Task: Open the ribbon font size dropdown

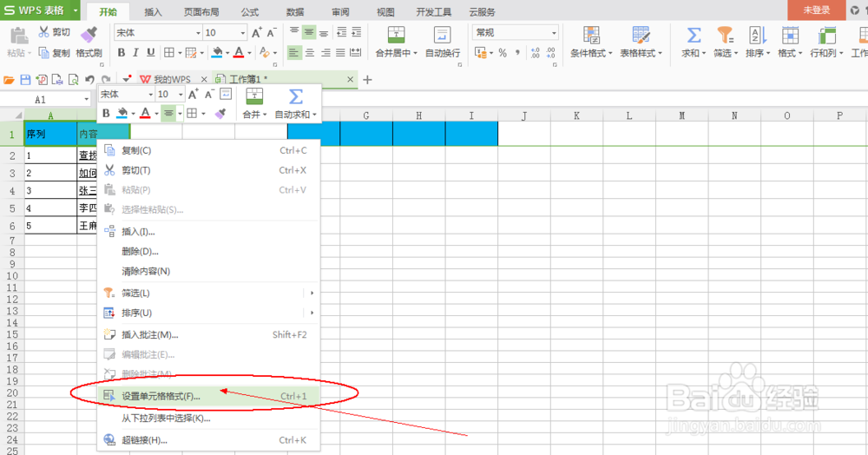Action: point(242,33)
